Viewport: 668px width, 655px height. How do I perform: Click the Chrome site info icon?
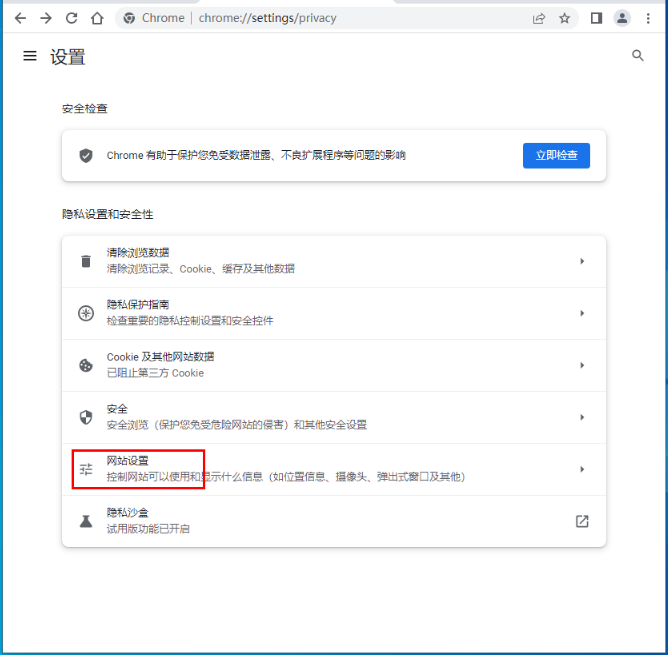pyautogui.click(x=129, y=18)
